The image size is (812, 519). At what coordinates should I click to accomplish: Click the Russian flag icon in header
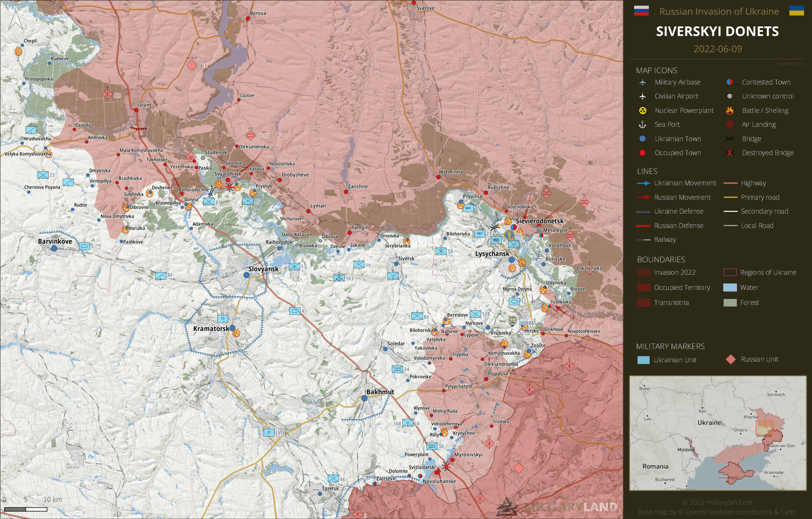pyautogui.click(x=641, y=11)
